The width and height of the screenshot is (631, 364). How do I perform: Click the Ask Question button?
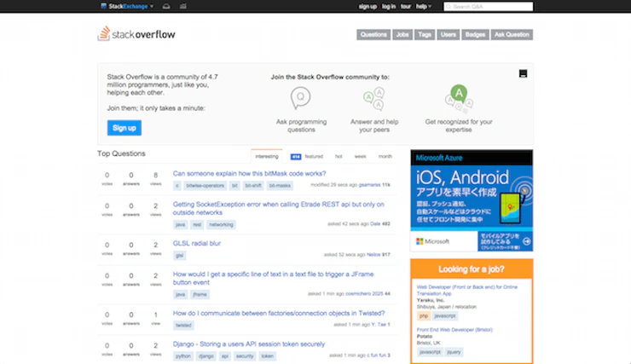point(512,35)
